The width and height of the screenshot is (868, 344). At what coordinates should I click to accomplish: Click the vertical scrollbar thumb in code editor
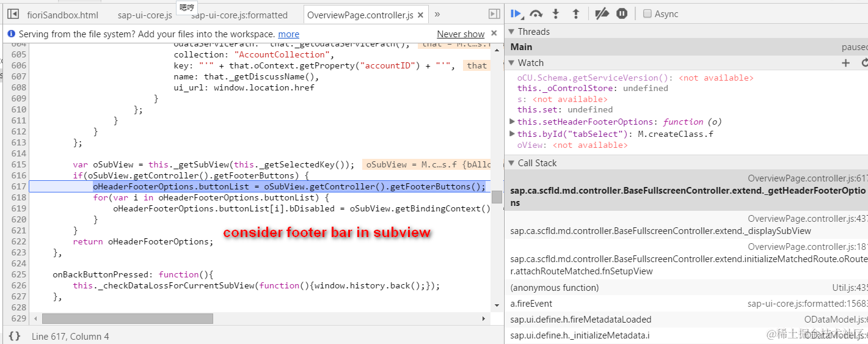(497, 197)
